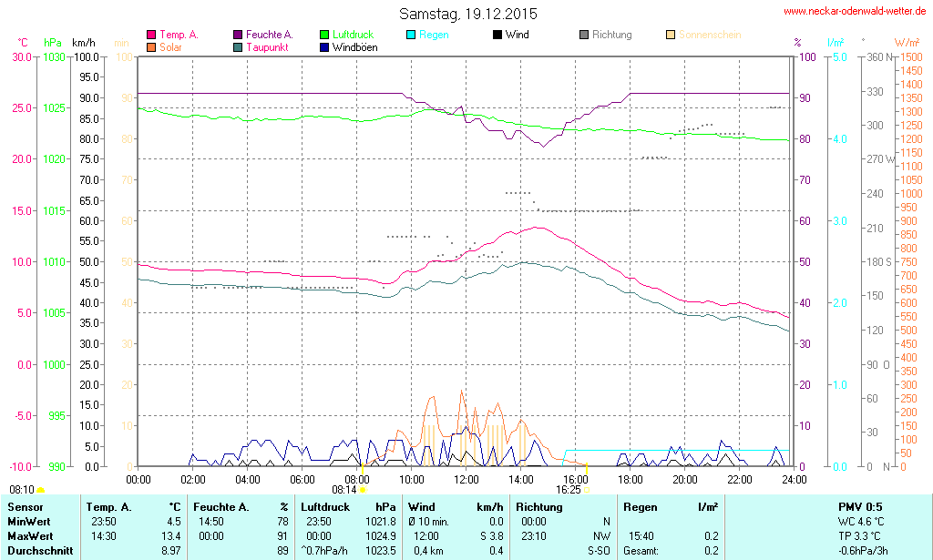933x560 pixels.
Task: Click the purple Feuchte A. legend swatch
Action: pyautogui.click(x=238, y=35)
